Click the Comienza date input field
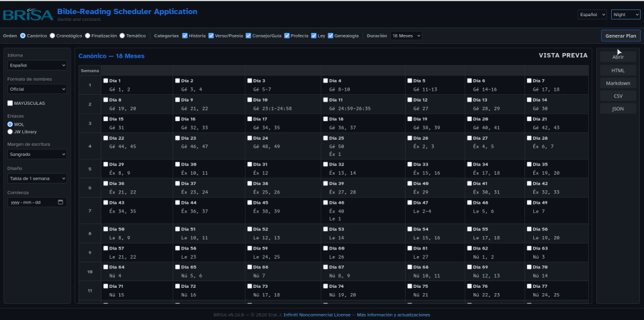The width and height of the screenshot is (644, 320). click(x=37, y=202)
